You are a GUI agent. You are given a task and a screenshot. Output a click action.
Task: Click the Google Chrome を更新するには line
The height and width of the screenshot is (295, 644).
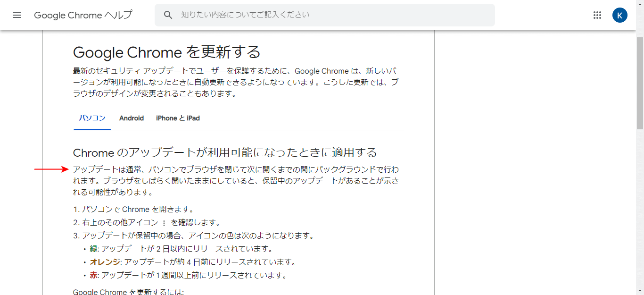[x=128, y=292]
